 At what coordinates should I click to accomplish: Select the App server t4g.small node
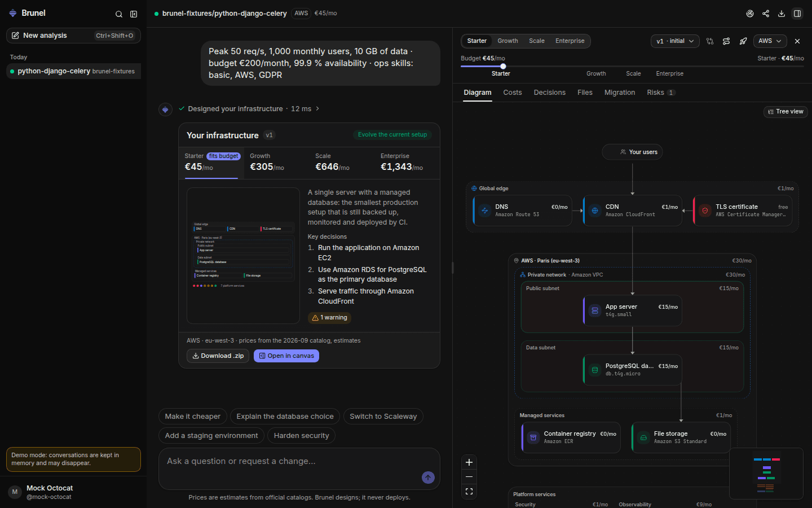coord(633,310)
